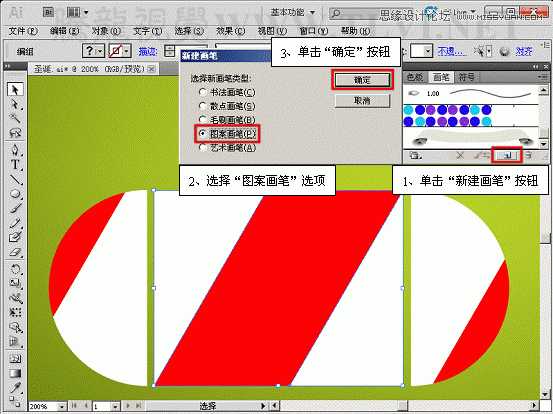Select the Pencil tool
The height and width of the screenshot is (414, 553).
point(15,223)
